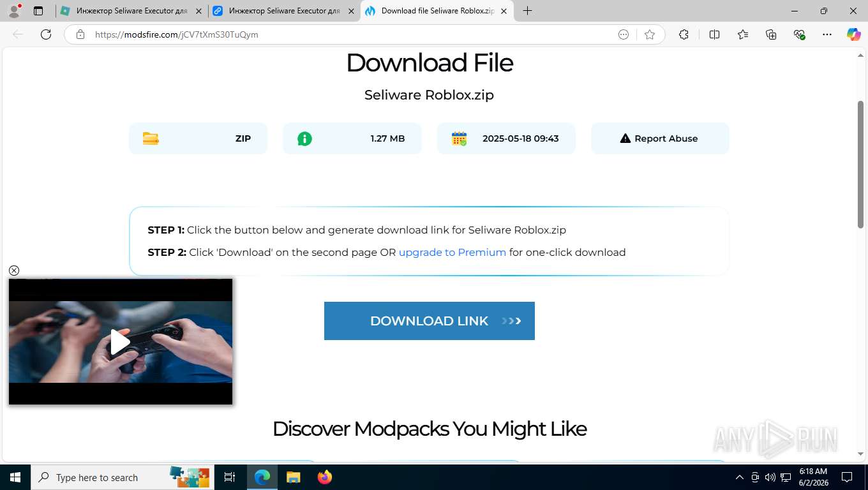Open the Copilot sidebar
868x490 pixels.
853,34
